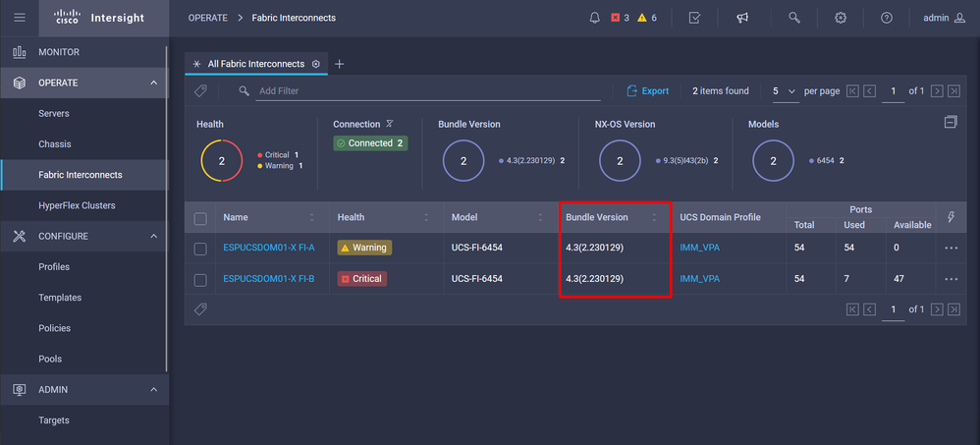This screenshot has height=445, width=980.
Task: Go to next page in bottom pager
Action: coord(937,309)
